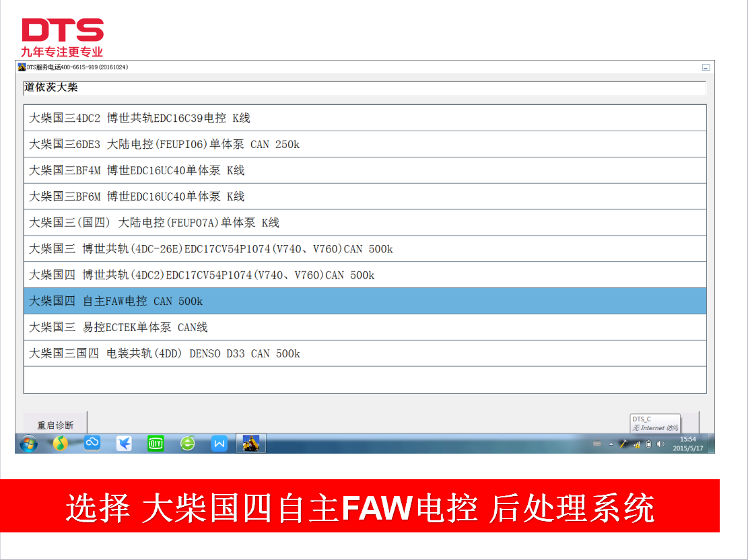The height and width of the screenshot is (560, 748).
Task: Click the 道依茨大柴 header field
Action: point(365,87)
